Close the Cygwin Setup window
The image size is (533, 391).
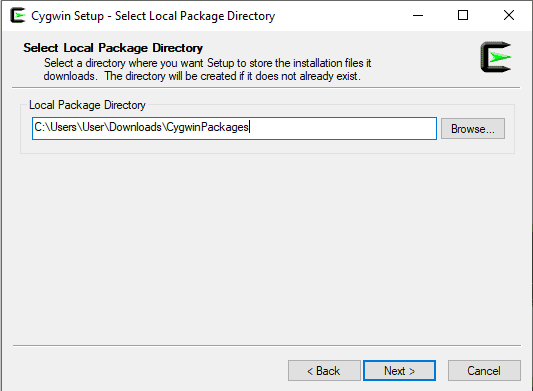point(509,16)
